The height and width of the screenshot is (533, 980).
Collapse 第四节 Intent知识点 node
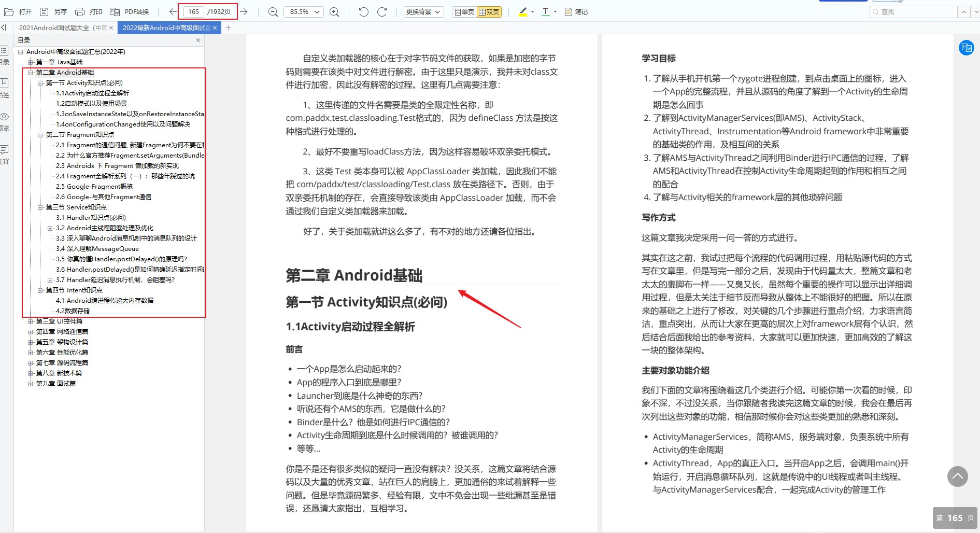point(40,290)
